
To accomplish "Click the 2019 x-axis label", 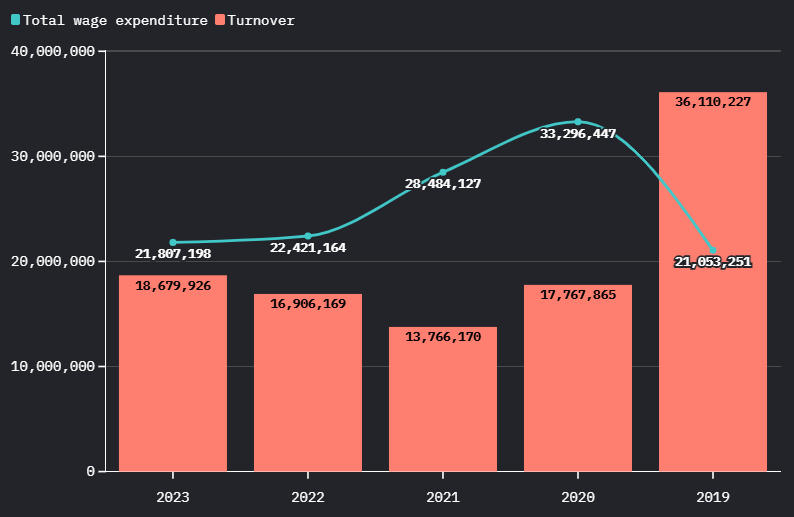I will pyautogui.click(x=713, y=497).
